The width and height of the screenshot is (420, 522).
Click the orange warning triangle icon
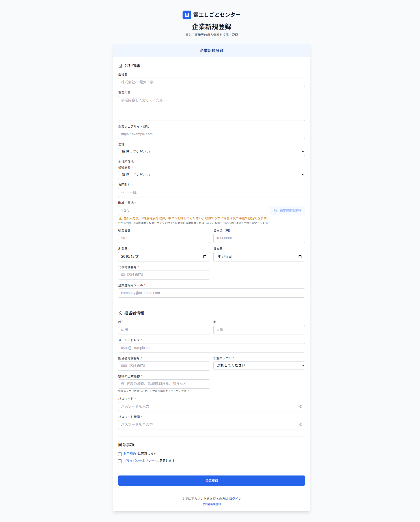click(120, 218)
